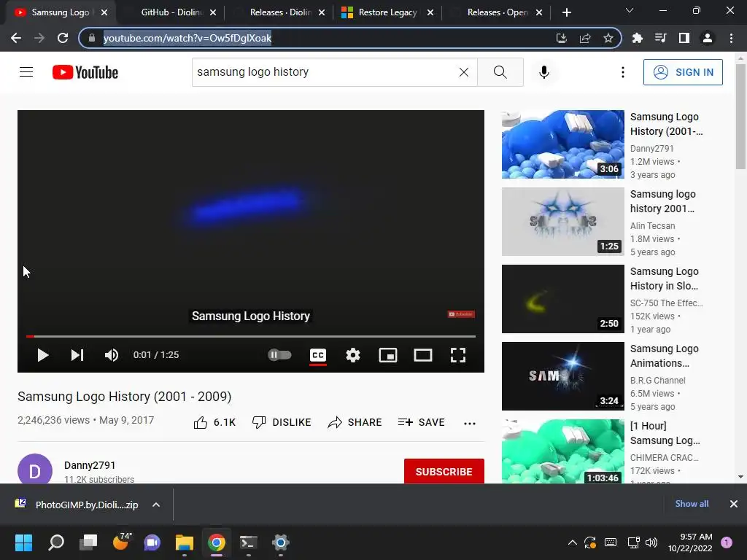Open video player settings gear
The image size is (747, 560).
click(353, 355)
